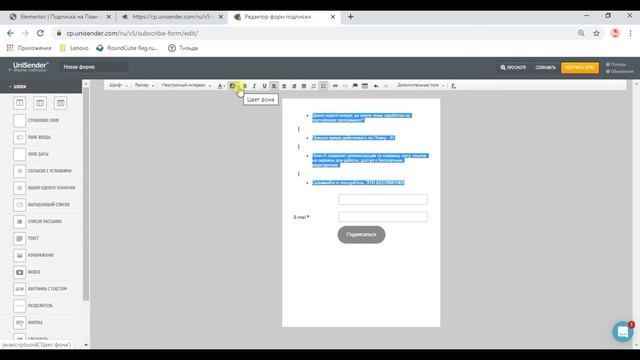Bookmark this page with star
The height and width of the screenshot is (360, 640).
[596, 33]
